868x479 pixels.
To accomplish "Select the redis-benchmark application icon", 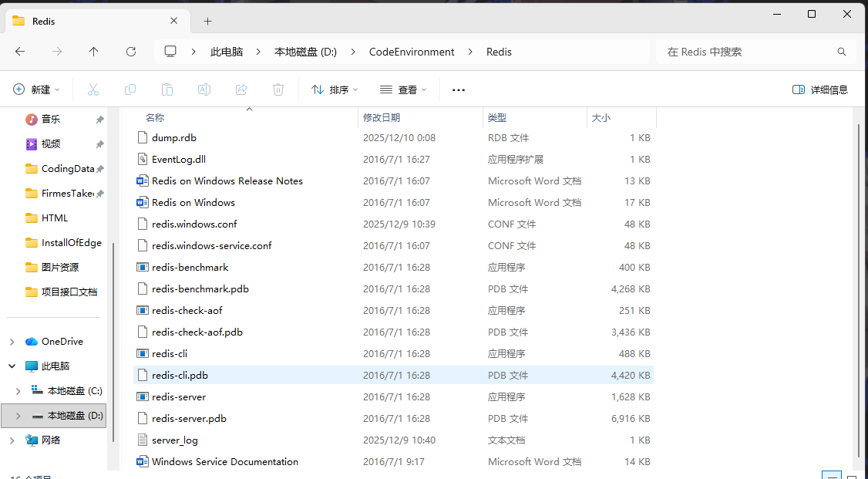I will coord(143,267).
